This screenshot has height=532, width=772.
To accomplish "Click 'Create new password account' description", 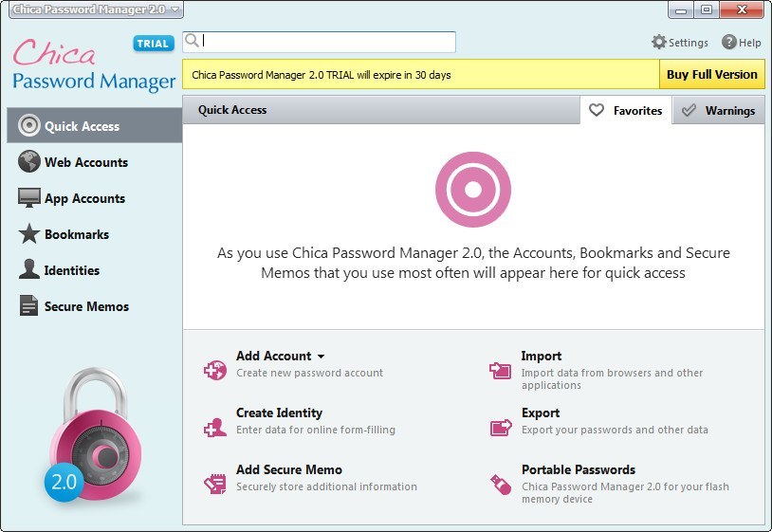I will [x=310, y=373].
